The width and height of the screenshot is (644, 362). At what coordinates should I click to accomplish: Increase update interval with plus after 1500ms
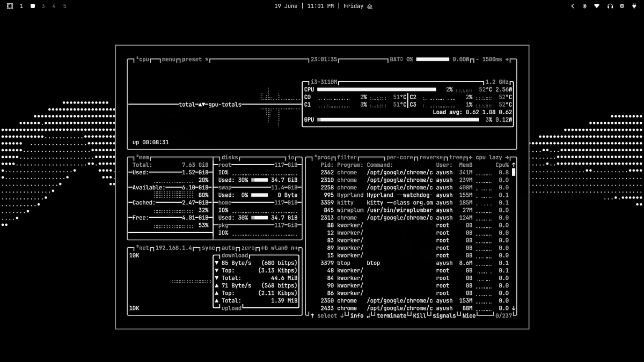point(507,60)
